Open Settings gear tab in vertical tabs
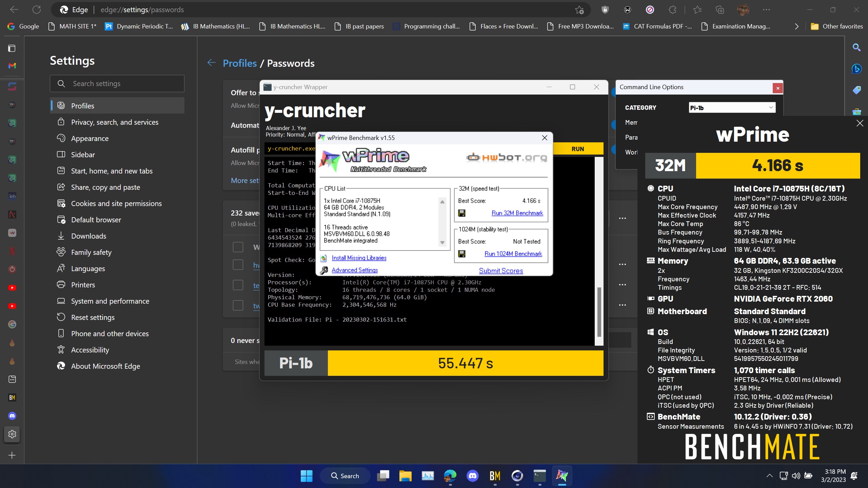The height and width of the screenshot is (488, 868). click(x=12, y=434)
